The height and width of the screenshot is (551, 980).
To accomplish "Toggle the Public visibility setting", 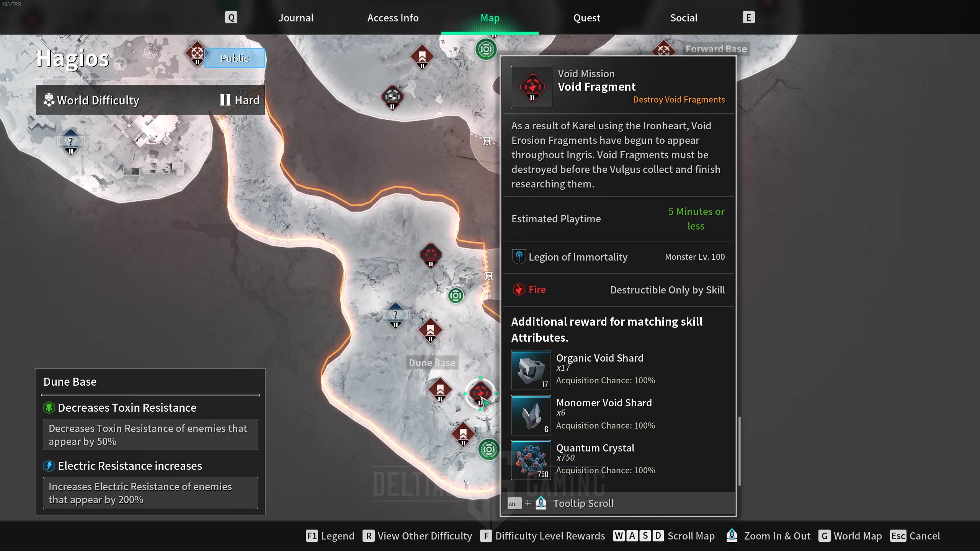I will coord(234,58).
